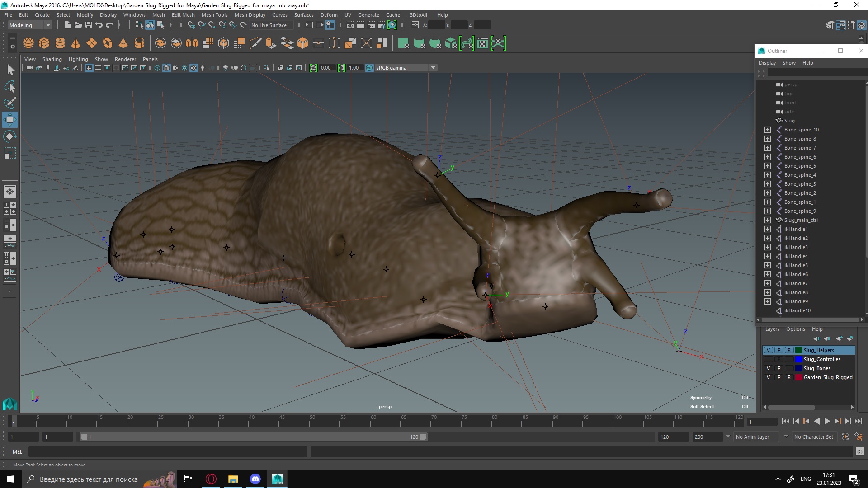Screen dimensions: 868x488
Task: Click the save scene icon
Action: click(89, 25)
